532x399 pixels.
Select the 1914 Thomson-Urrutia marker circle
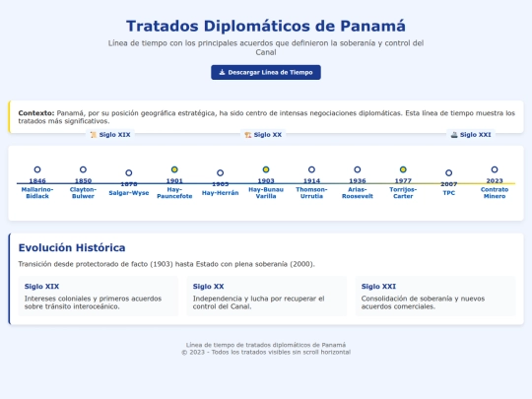(311, 169)
